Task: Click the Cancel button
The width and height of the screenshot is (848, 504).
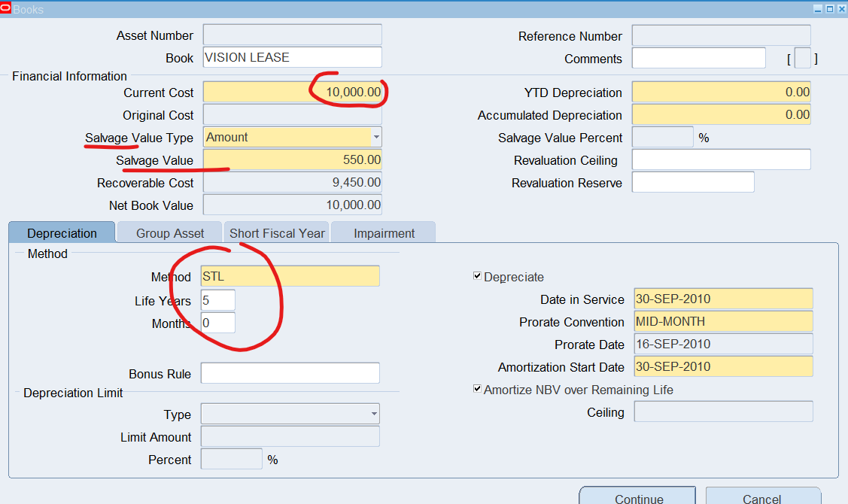Action: point(763,496)
